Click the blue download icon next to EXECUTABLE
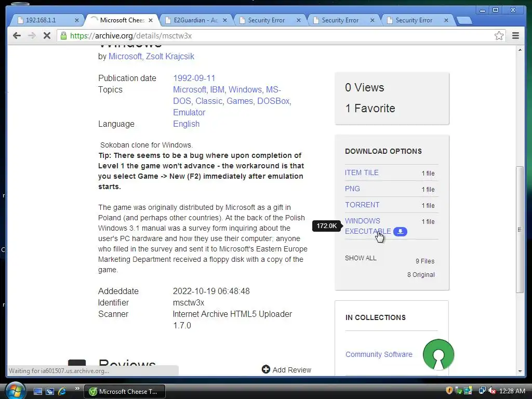532x399 pixels. 400,231
